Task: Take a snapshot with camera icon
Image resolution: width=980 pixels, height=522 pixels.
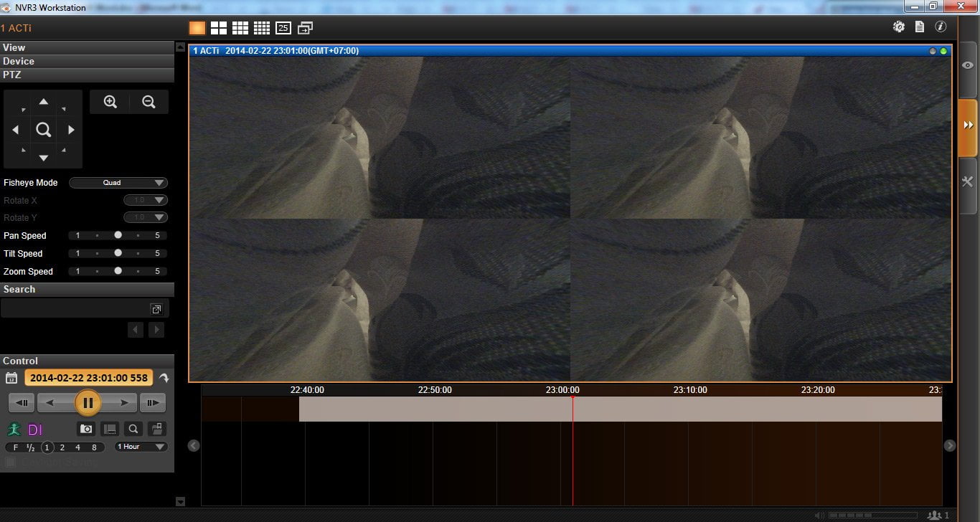Action: [86, 429]
